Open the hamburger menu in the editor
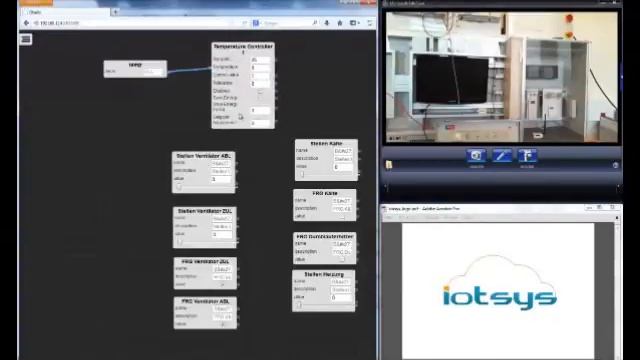 [26, 39]
